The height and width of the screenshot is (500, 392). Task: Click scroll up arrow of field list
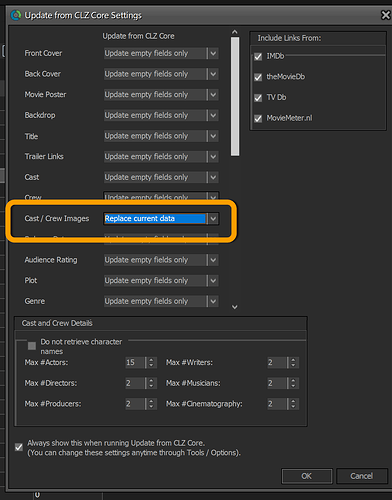[x=235, y=32]
